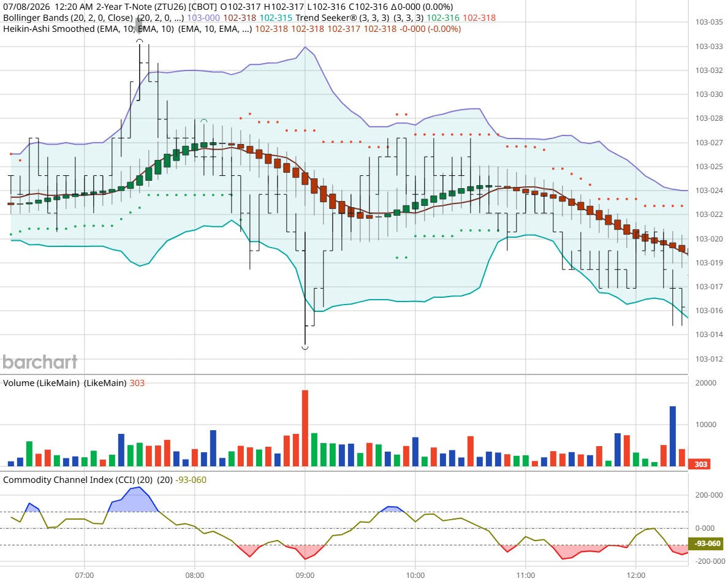Click price axis label '103-014'
The width and height of the screenshot is (728, 584).
pyautogui.click(x=709, y=334)
